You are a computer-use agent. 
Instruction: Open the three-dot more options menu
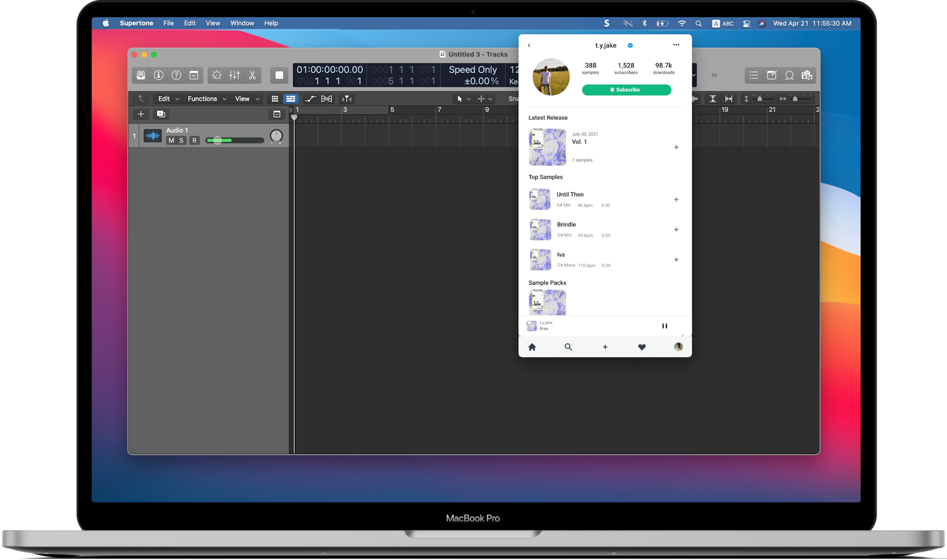pyautogui.click(x=676, y=45)
